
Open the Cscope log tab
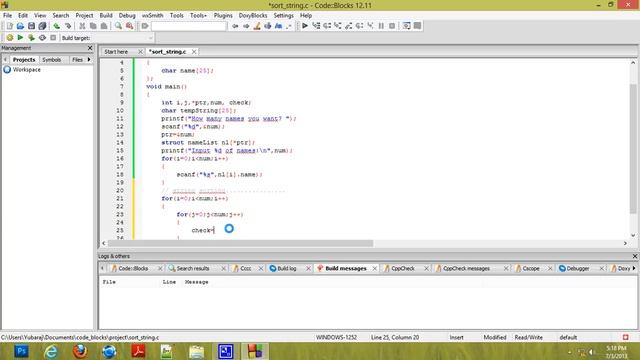[x=531, y=269]
